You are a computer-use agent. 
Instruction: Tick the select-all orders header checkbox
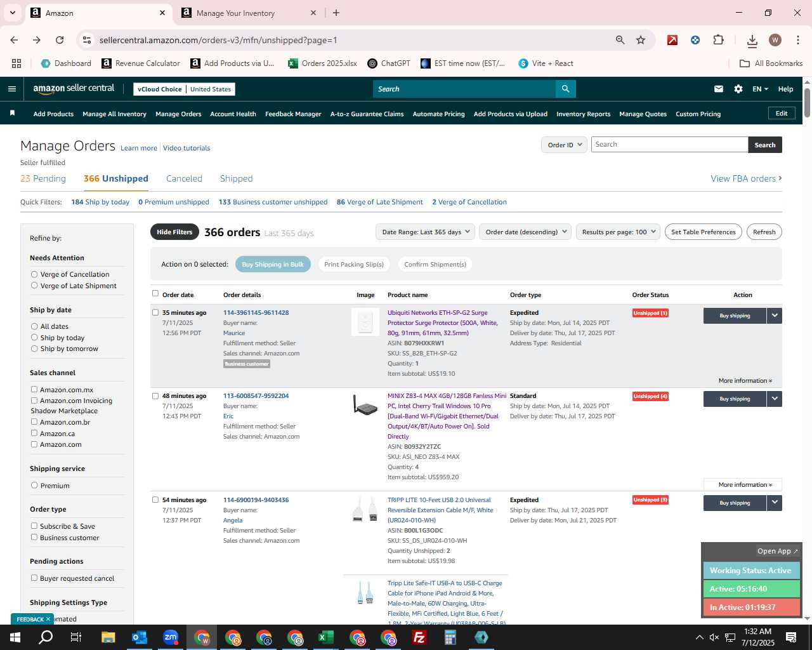(x=155, y=294)
